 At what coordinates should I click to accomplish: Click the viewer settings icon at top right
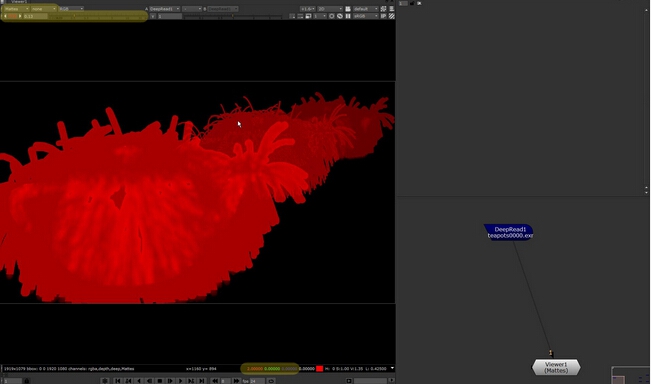[x=392, y=9]
